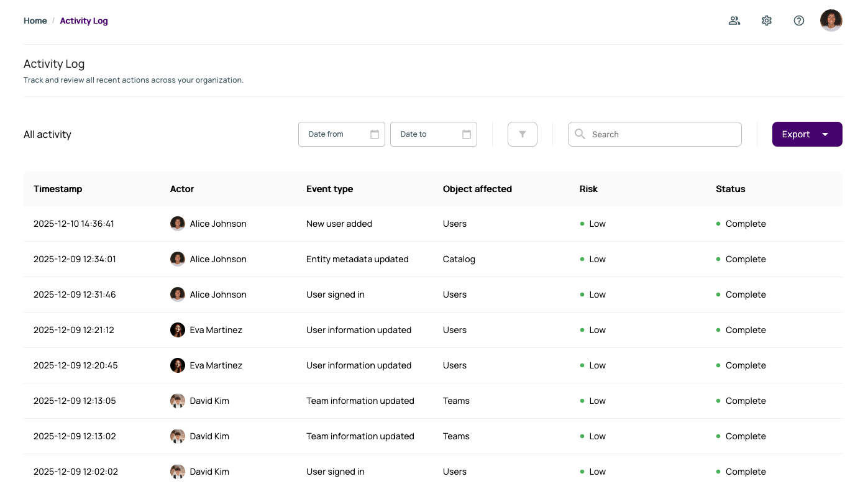Click Alice Johnson's avatar in first row
This screenshot has height=489, width=868.
pos(178,224)
